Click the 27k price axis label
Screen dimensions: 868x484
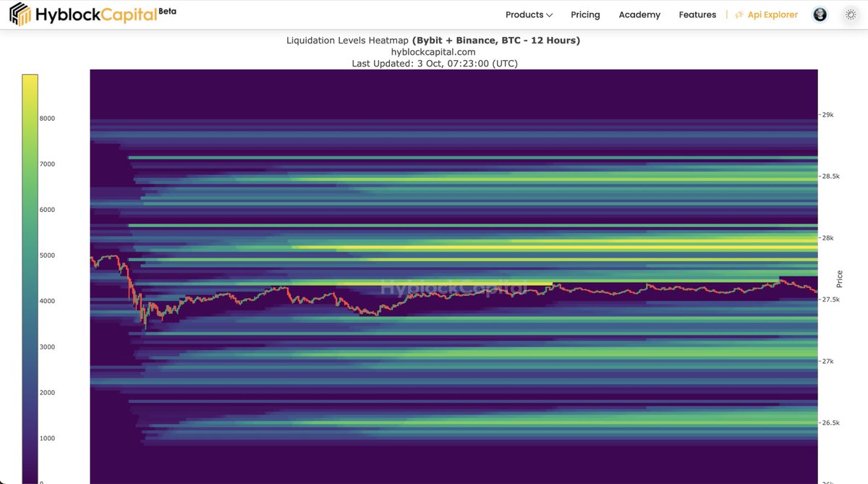click(x=828, y=362)
